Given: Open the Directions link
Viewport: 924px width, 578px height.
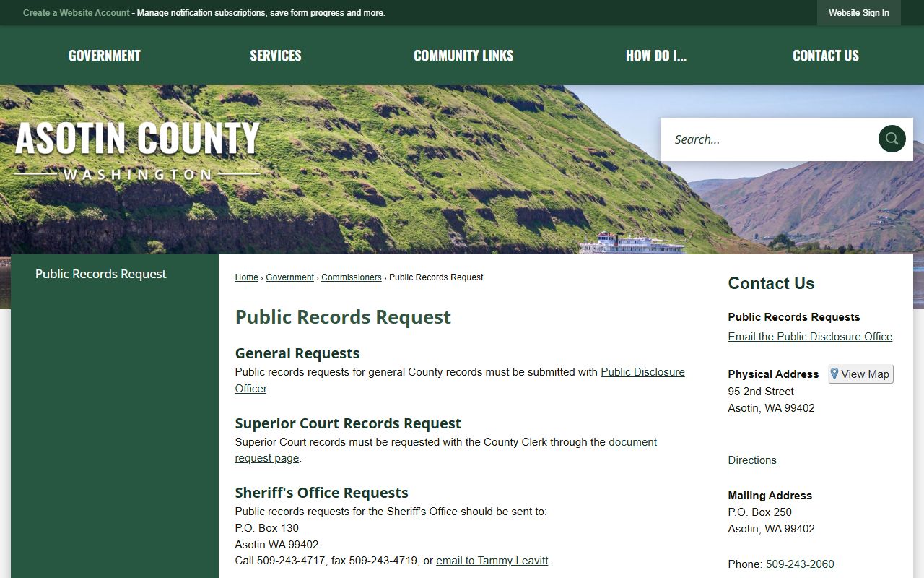Looking at the screenshot, I should tap(752, 460).
